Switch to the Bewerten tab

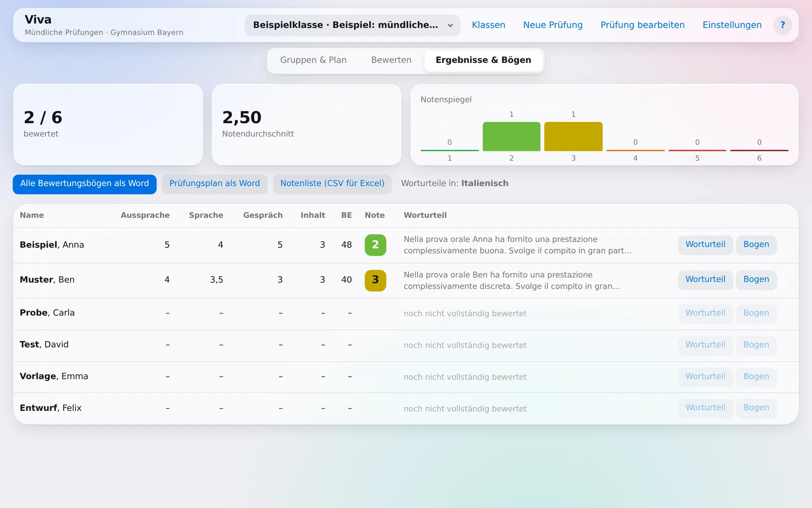pyautogui.click(x=391, y=60)
